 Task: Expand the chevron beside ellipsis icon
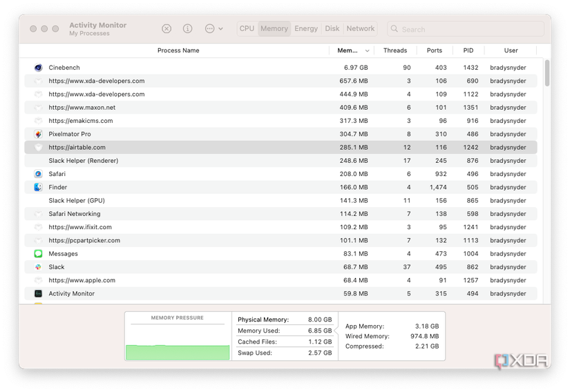pos(220,29)
